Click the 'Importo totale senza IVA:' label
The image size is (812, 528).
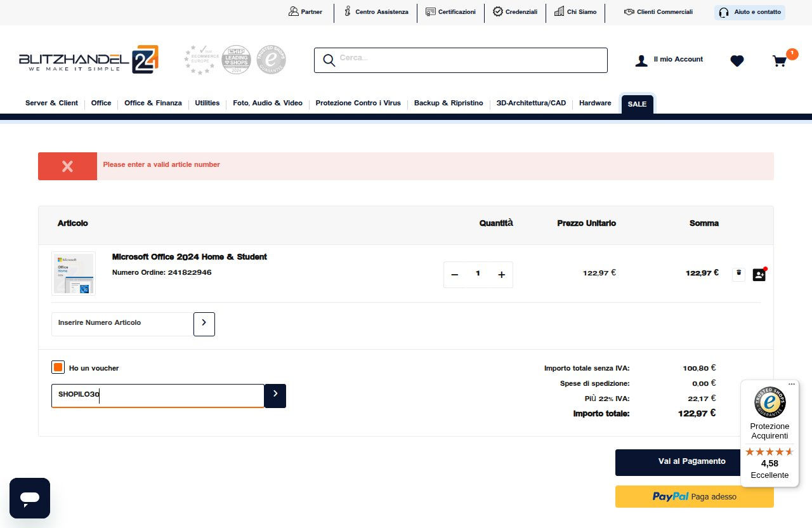(x=587, y=368)
